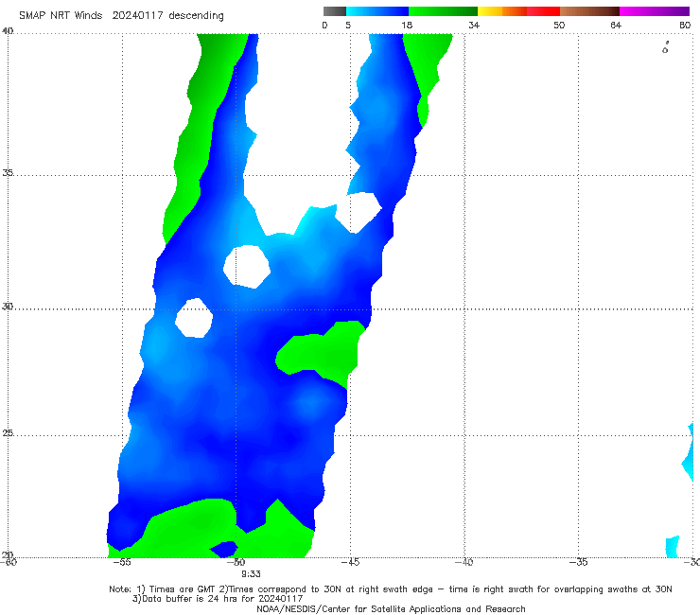Click color bar label '64'

tap(616, 25)
